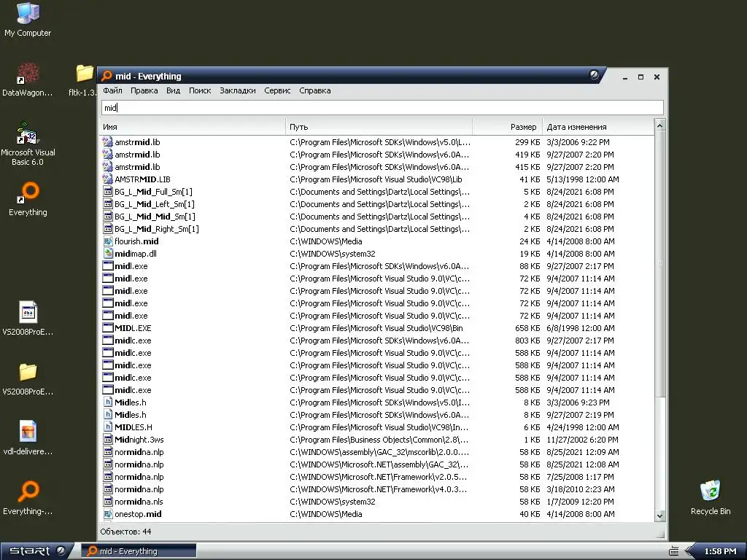The width and height of the screenshot is (747, 560).
Task: Open the Правка menu
Action: point(144,90)
